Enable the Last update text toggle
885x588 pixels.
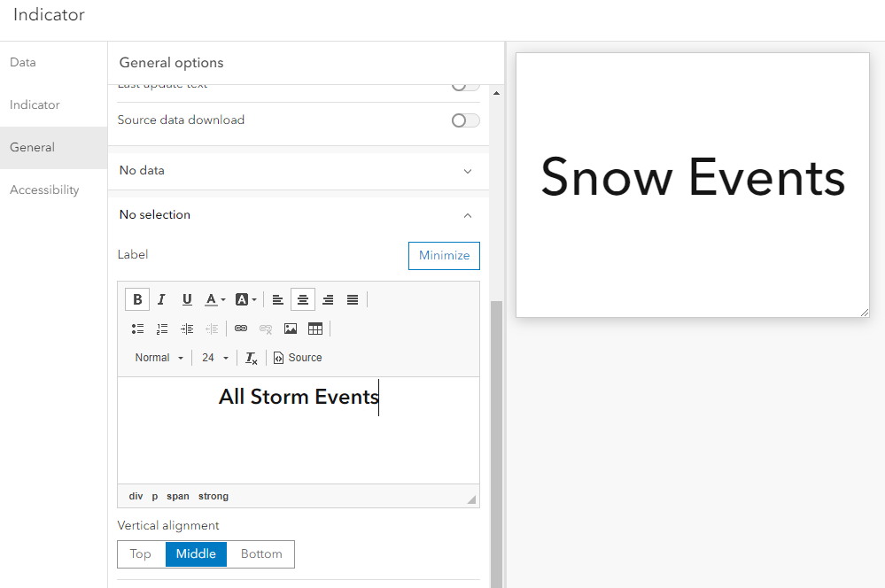click(x=463, y=83)
